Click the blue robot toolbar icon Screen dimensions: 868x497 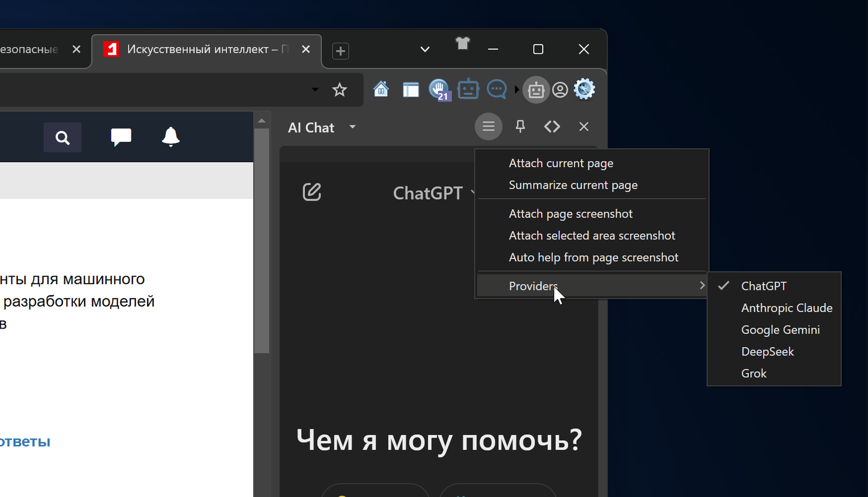point(468,90)
